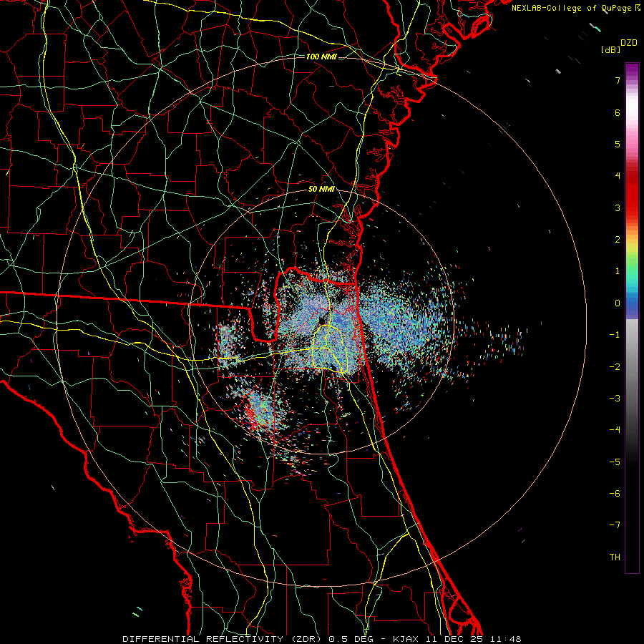
Task: Click the DZD product label
Action: pyautogui.click(x=629, y=43)
